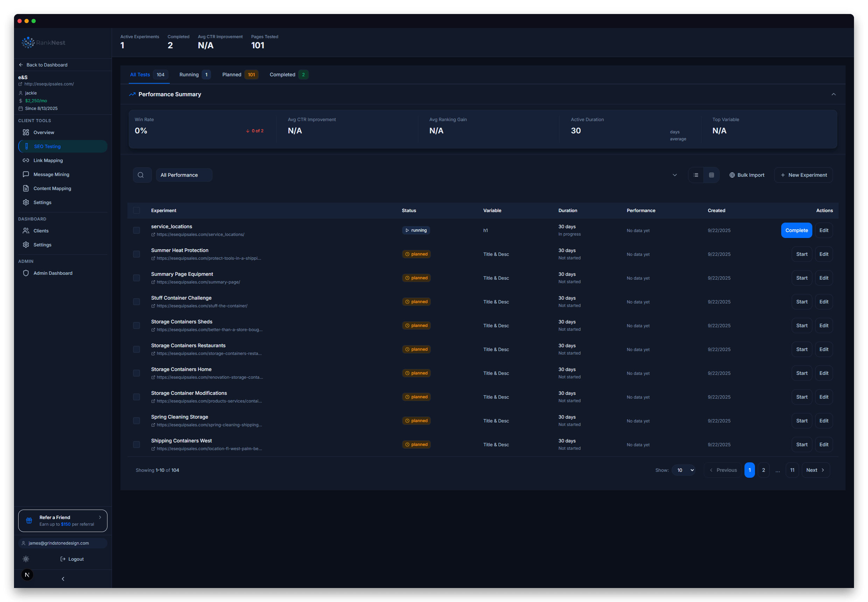Screen dimensions: 868x602
Task: Open the Content Mapping tool
Action: (x=52, y=188)
